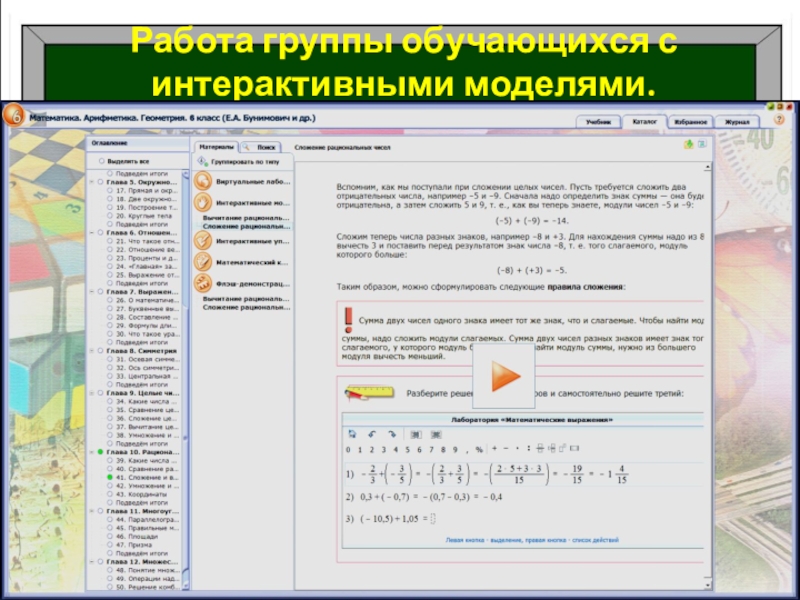The image size is (800, 600).
Task: Select radio button for 31. Осевая симме…
Action: [110, 359]
